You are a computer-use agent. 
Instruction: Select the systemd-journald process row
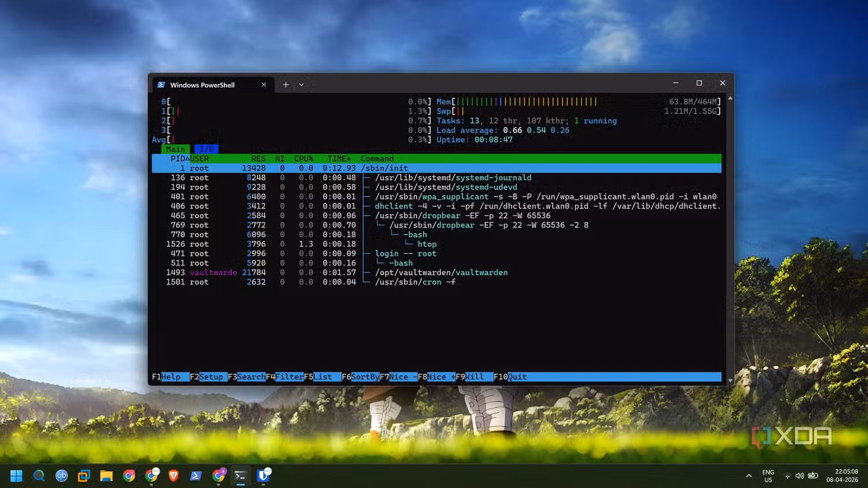436,178
